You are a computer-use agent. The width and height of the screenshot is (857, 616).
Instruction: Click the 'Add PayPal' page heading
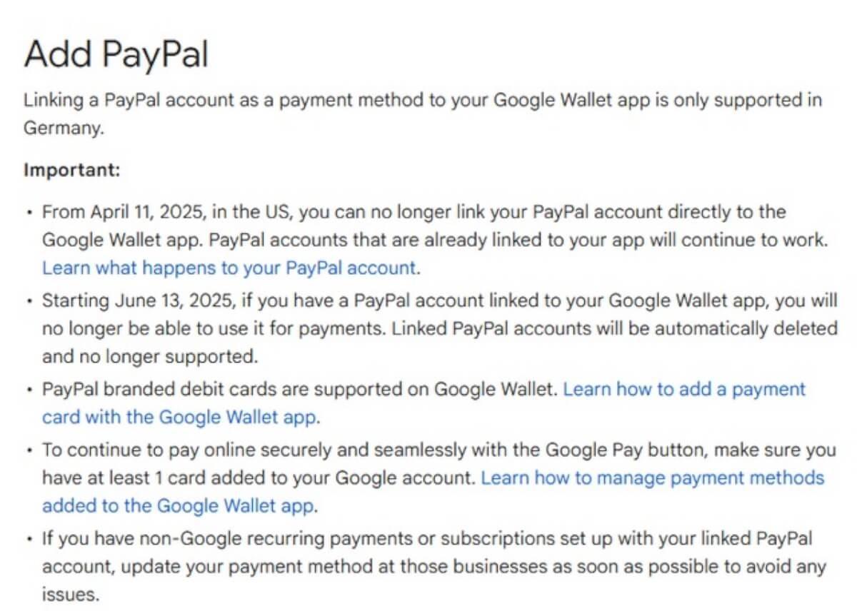[116, 54]
